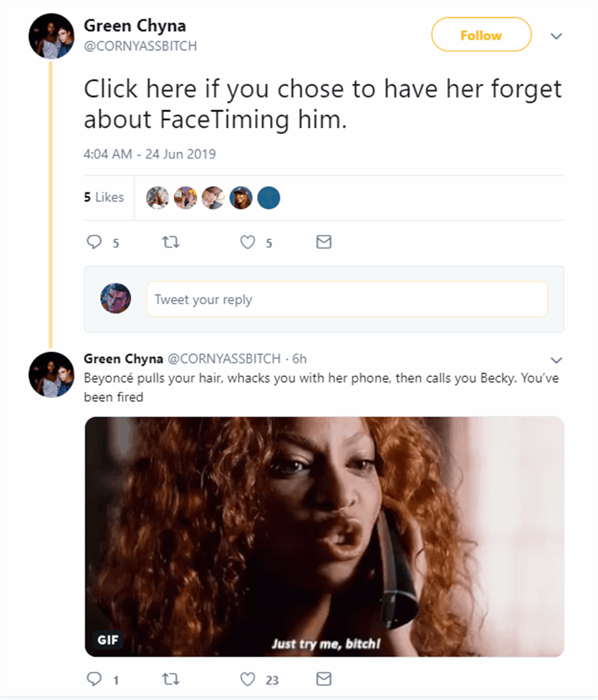Send main tweet via direct message icon

click(324, 242)
